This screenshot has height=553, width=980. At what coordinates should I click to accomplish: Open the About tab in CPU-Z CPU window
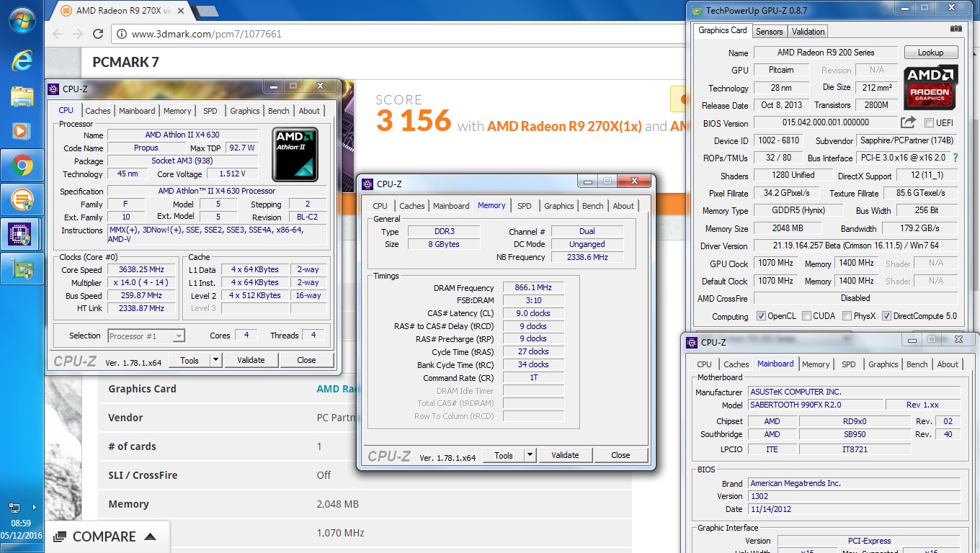(309, 111)
